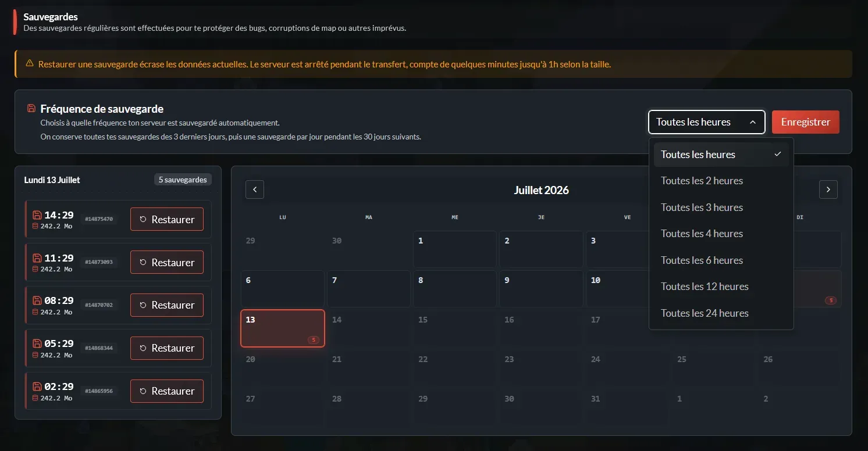Restore the 05:29 backup
This screenshot has width=868, height=451.
(167, 348)
